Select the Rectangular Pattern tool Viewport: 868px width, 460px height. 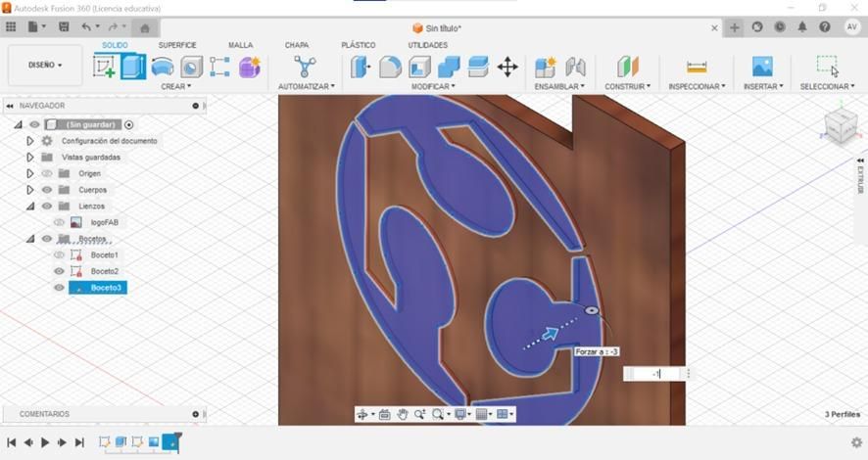pyautogui.click(x=219, y=67)
